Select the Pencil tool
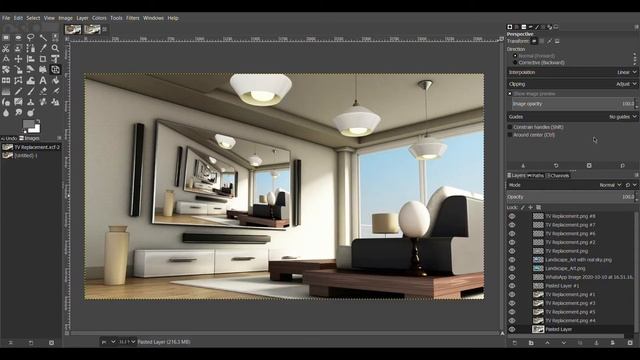The width and height of the screenshot is (640, 360). [x=18, y=91]
